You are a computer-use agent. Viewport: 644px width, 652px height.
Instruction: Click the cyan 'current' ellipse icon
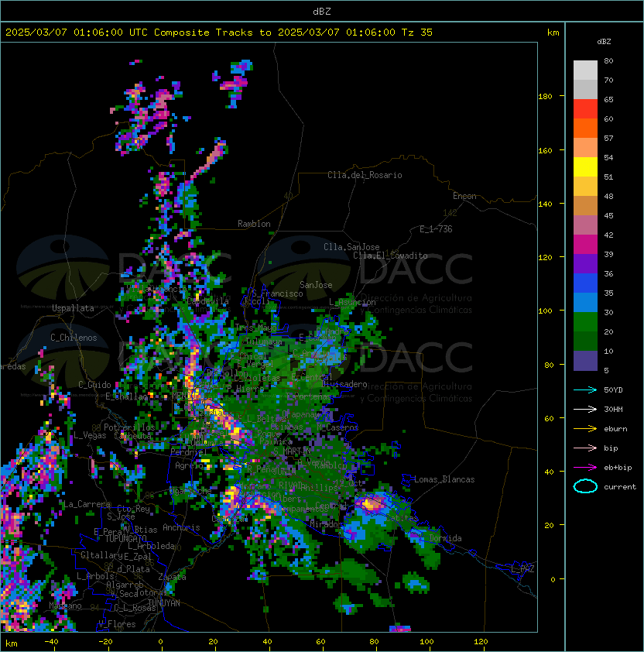point(585,486)
